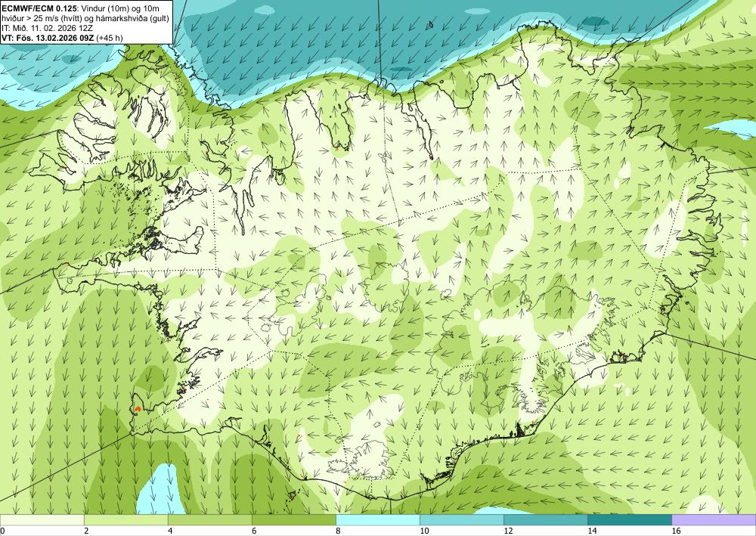The width and height of the screenshot is (756, 536).
Task: Click the 6–8 m/s darker green legend swatch
Action: (293, 519)
